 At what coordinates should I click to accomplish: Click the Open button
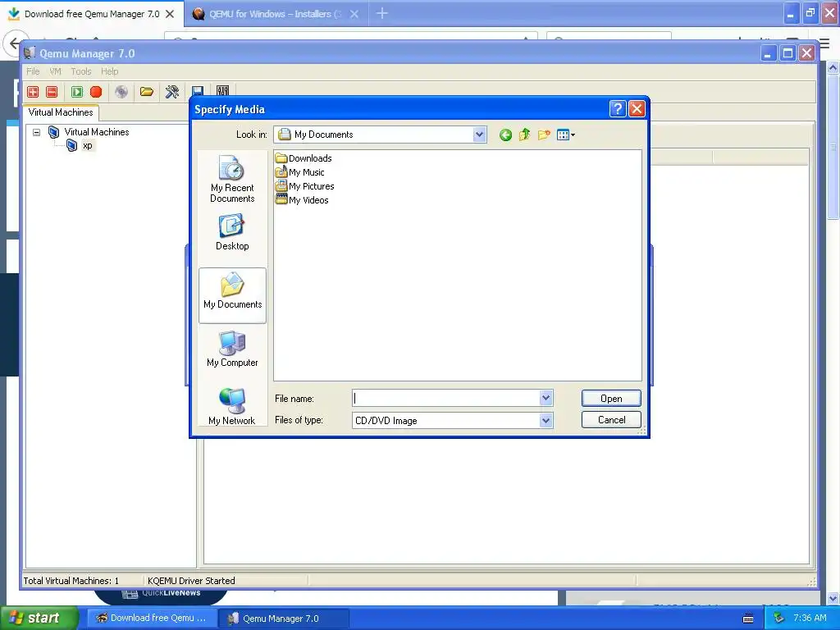[x=610, y=398]
